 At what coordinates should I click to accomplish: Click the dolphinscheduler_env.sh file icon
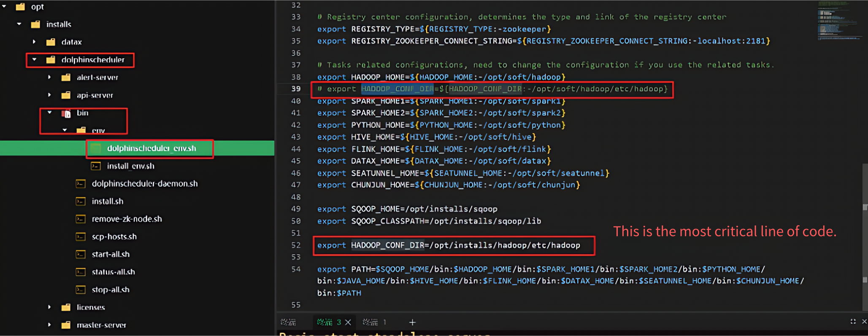96,148
